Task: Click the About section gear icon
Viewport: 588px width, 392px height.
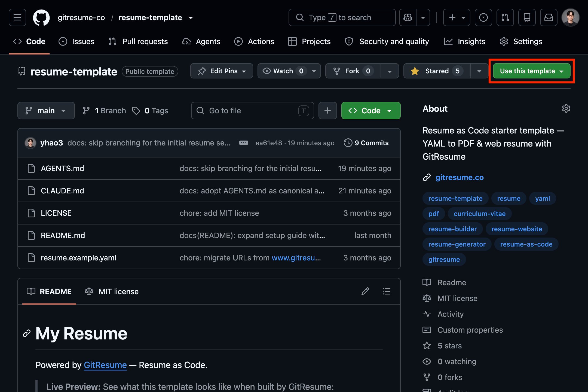Action: click(566, 108)
